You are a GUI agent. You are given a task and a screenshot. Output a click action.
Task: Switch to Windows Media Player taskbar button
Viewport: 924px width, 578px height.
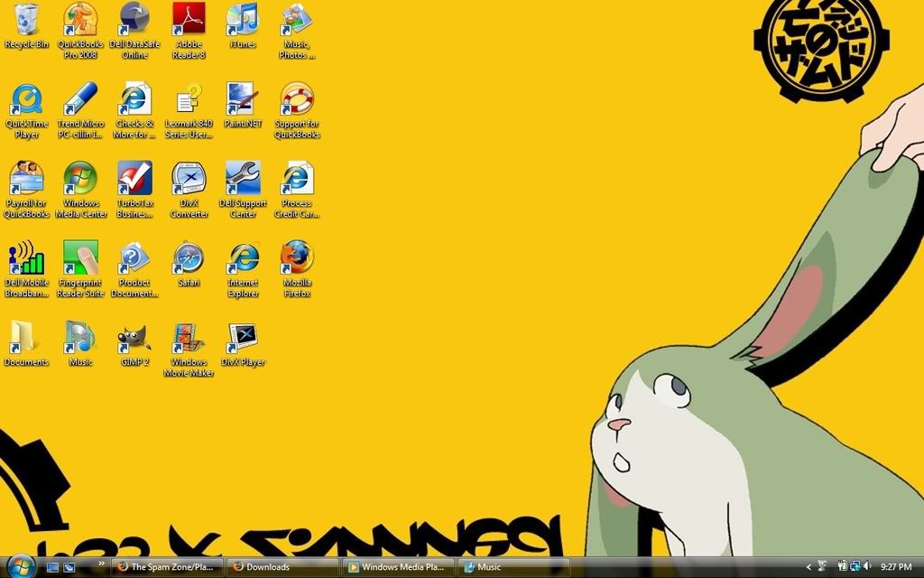[398, 567]
